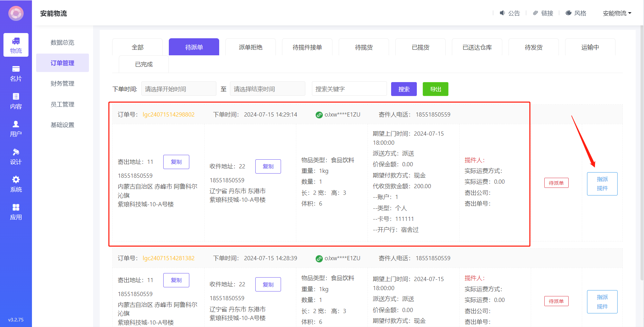Open the 应用 apps grid icon
Screen dimensions: 644x327
[16, 212]
